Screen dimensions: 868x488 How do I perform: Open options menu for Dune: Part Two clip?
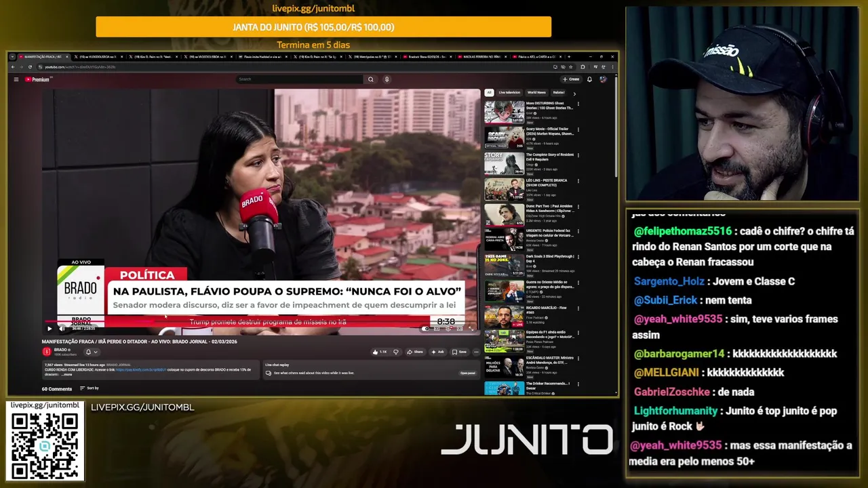pos(578,207)
